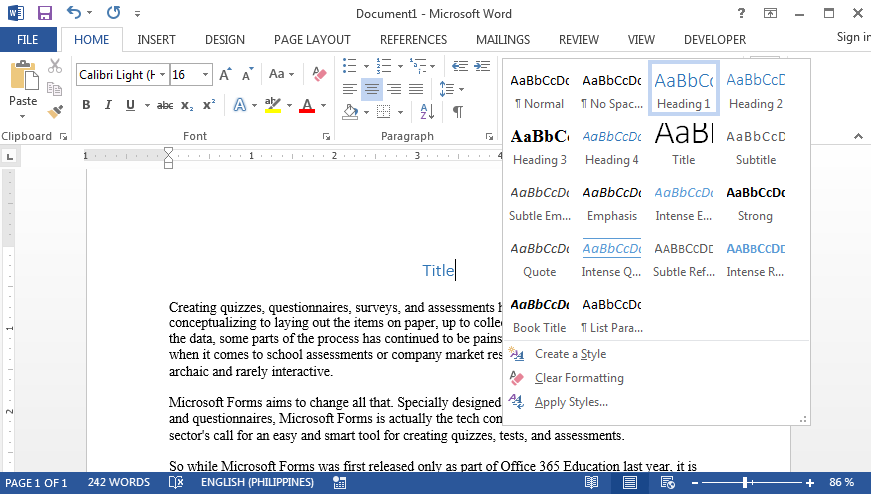Image resolution: width=871 pixels, height=494 pixels.
Task: Open the INSERT ribbon tab
Action: (x=157, y=40)
